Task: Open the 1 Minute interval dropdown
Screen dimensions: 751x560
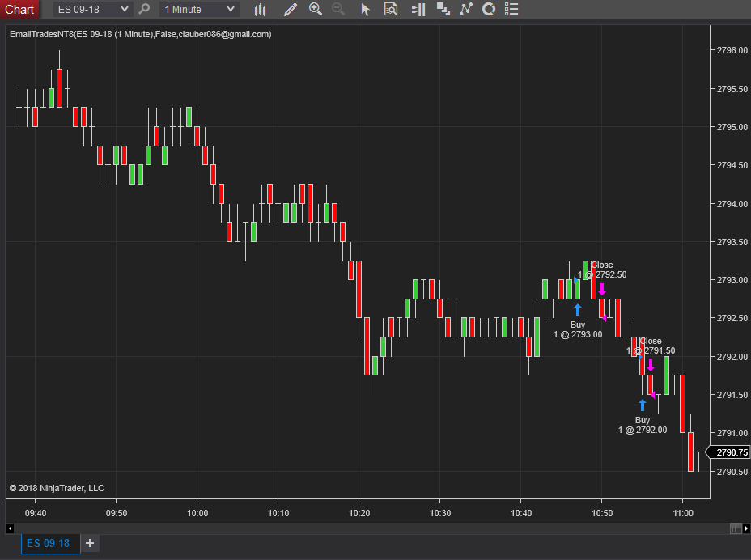Action: tap(199, 9)
